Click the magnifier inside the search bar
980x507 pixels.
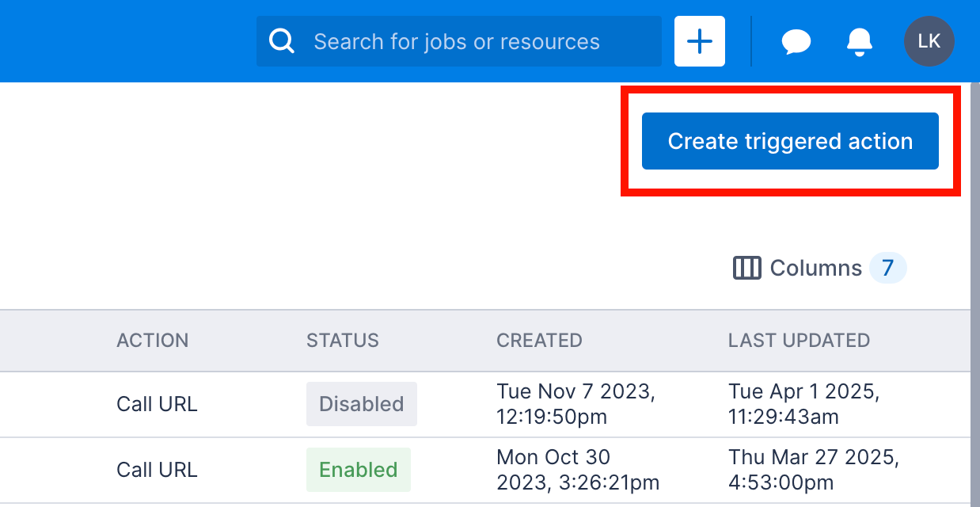[281, 40]
